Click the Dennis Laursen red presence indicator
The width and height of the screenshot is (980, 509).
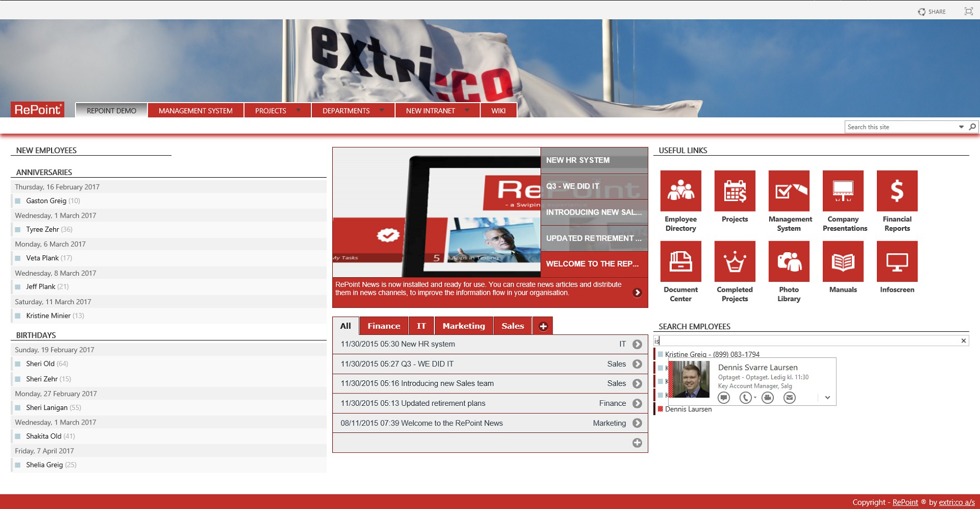point(660,409)
